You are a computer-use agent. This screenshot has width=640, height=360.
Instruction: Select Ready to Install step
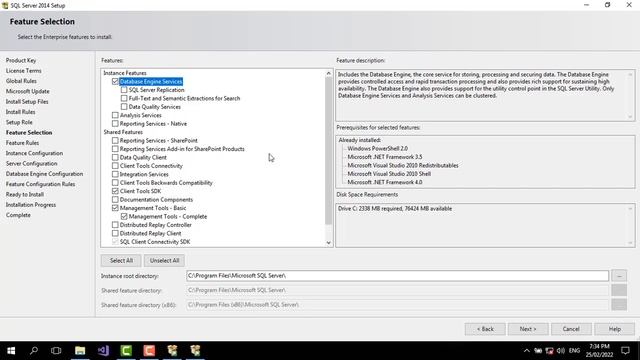(25, 194)
